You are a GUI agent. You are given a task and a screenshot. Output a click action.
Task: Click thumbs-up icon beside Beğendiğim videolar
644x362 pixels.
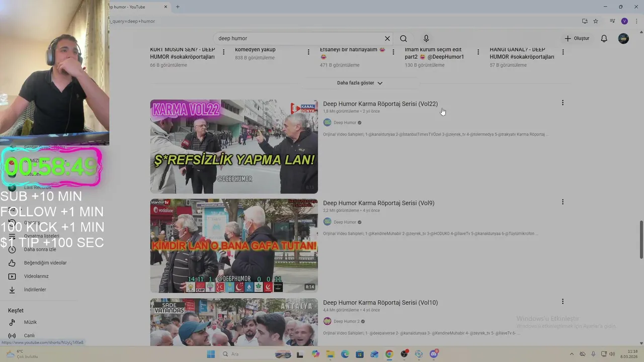pos(12,263)
